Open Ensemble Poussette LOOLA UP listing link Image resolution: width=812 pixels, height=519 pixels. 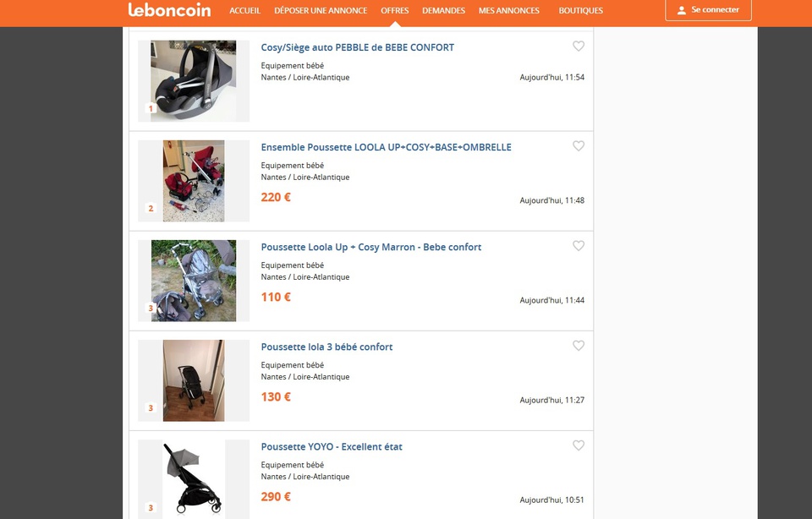click(x=386, y=147)
